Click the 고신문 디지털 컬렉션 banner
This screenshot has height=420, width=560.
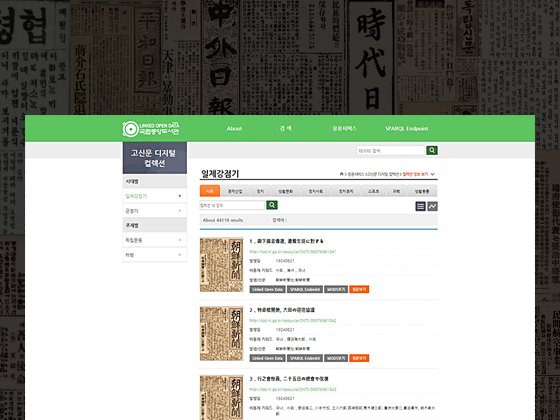click(155, 158)
